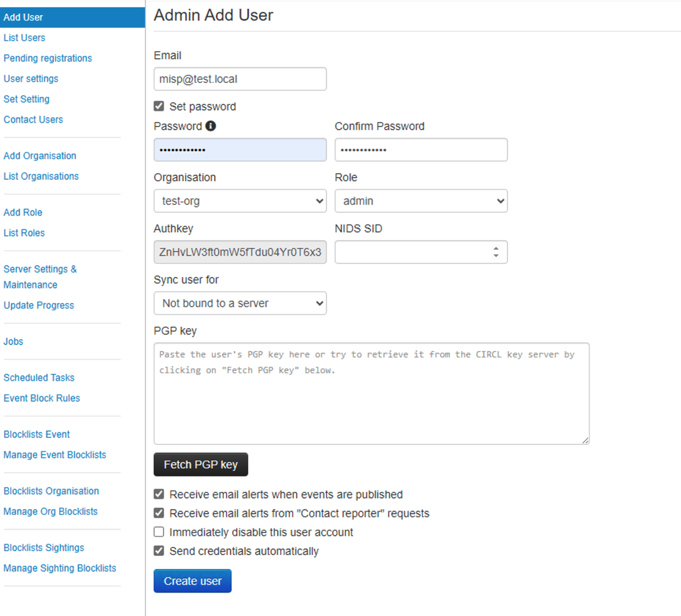The width and height of the screenshot is (681, 616).
Task: Expand the Role dropdown showing admin
Action: pyautogui.click(x=421, y=201)
